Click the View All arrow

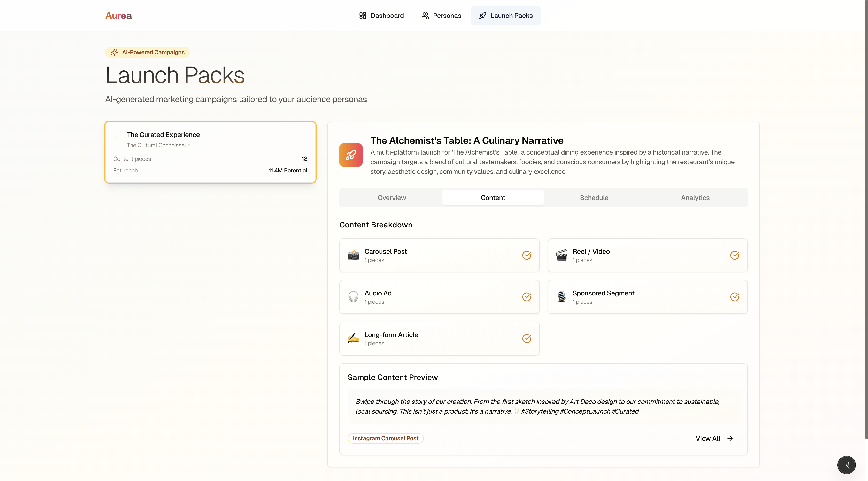(730, 438)
